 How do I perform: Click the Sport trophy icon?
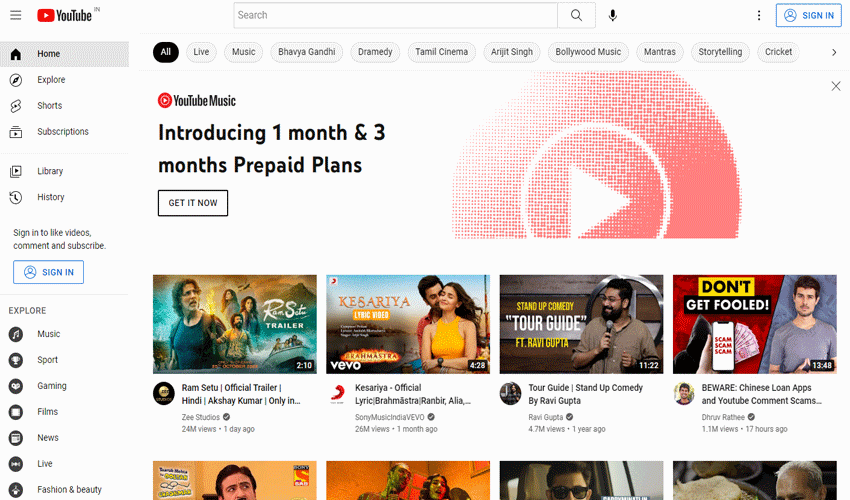[16, 360]
